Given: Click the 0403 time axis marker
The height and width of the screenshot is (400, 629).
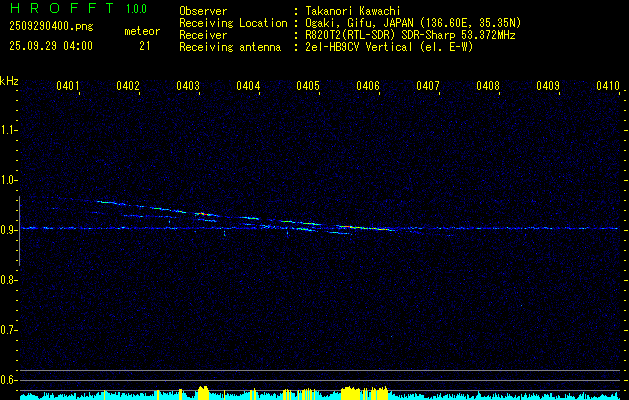Looking at the screenshot, I should [x=188, y=86].
